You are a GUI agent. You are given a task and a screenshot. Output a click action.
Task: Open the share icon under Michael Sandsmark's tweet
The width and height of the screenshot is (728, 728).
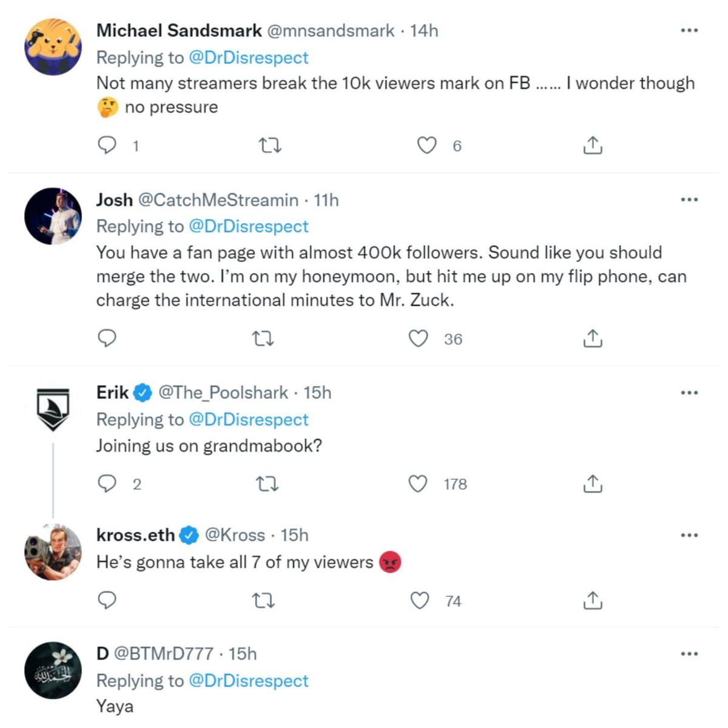click(x=592, y=145)
